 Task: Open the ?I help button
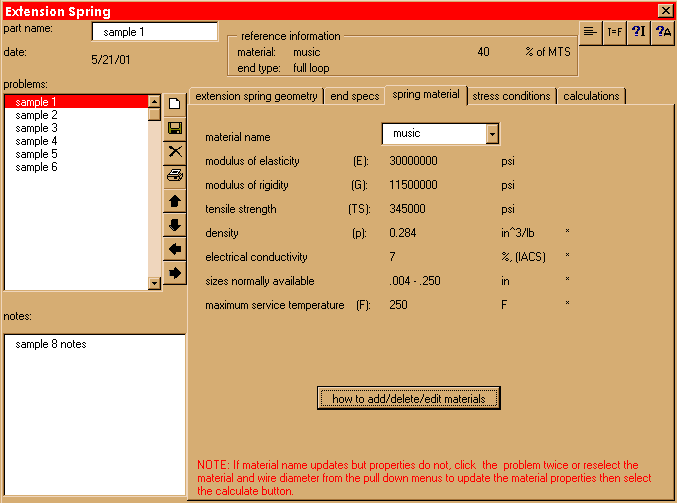tap(639, 32)
